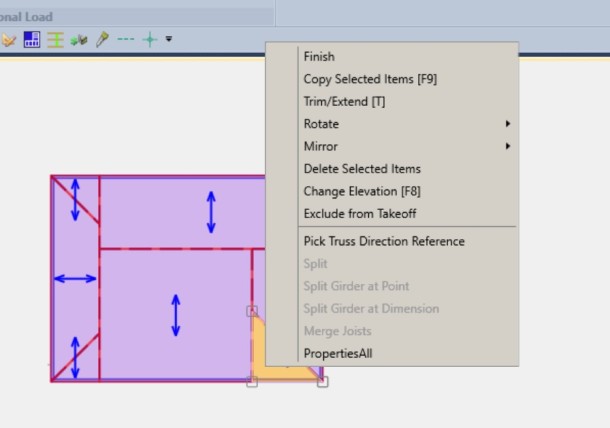Click the blue grid panel toolbar icon

click(32, 40)
